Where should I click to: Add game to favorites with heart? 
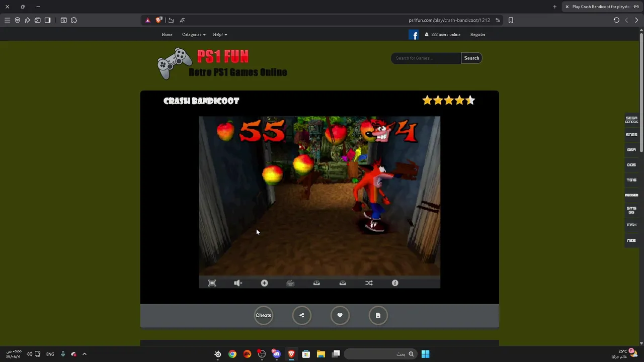[x=340, y=315]
